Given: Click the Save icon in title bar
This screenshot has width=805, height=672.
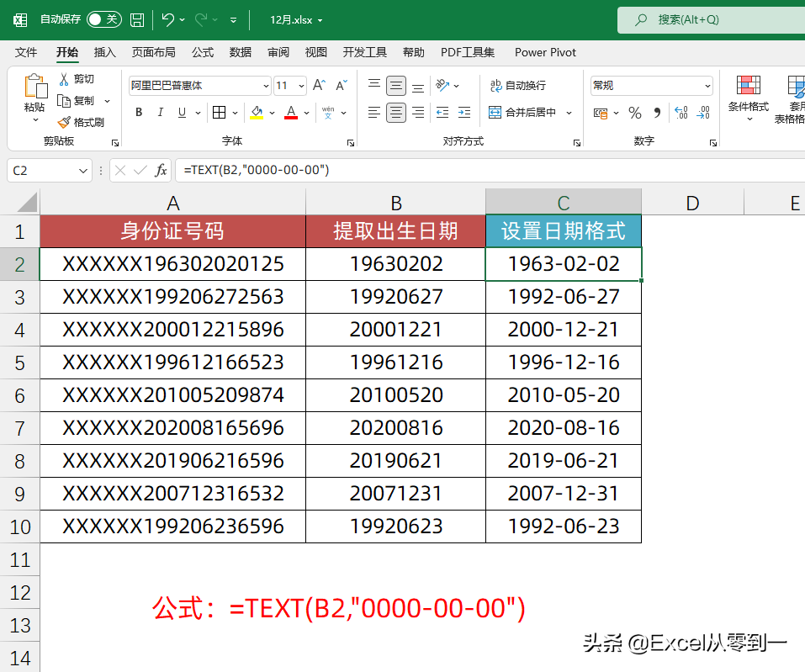Looking at the screenshot, I should (137, 20).
